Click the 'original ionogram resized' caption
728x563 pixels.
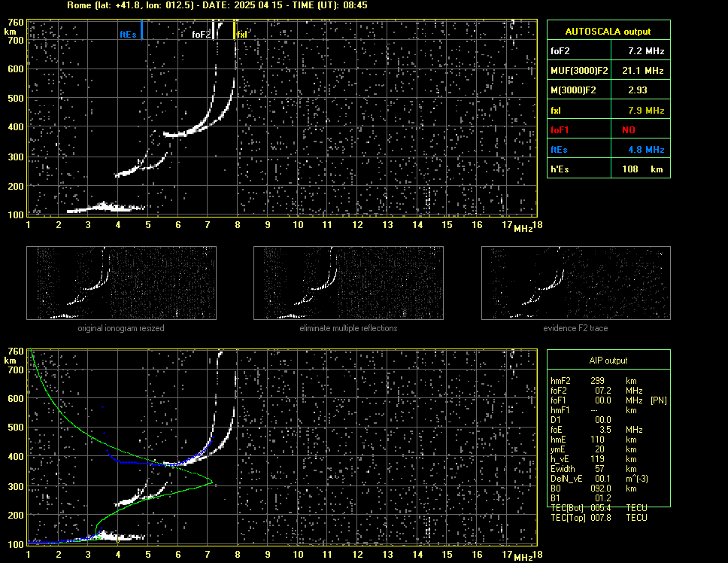(x=121, y=328)
